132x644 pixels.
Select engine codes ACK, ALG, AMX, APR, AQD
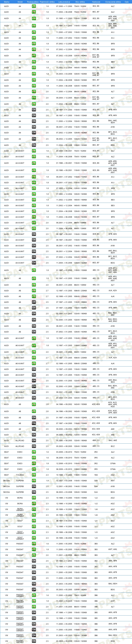tap(113, 404)
